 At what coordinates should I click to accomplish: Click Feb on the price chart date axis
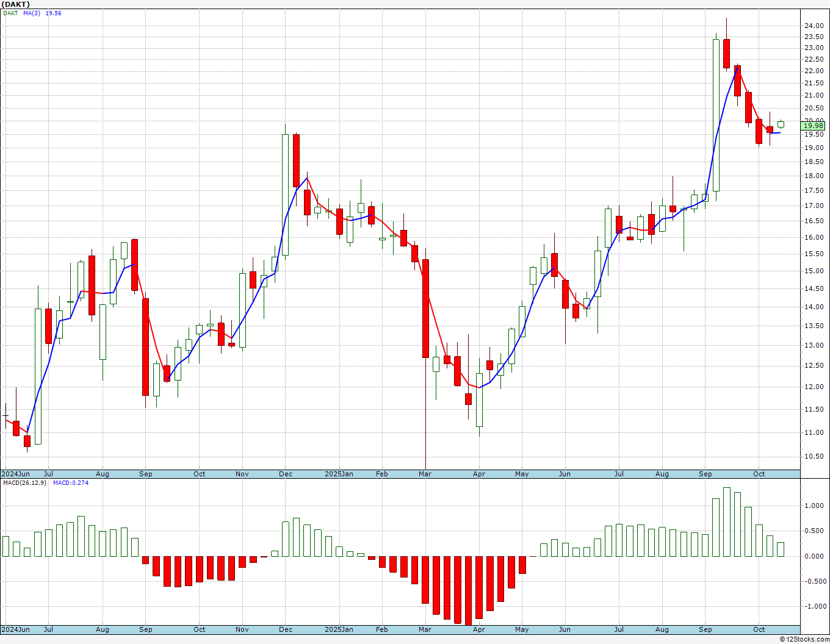click(382, 474)
